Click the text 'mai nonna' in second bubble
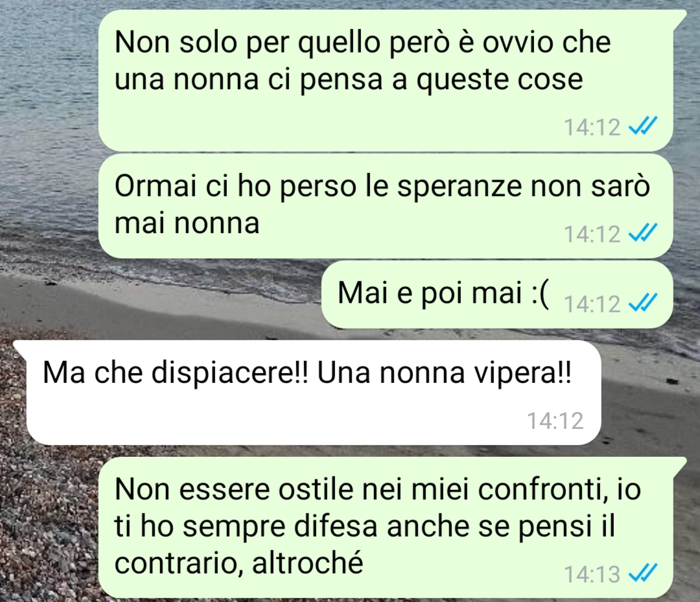700x602 pixels. tap(187, 223)
